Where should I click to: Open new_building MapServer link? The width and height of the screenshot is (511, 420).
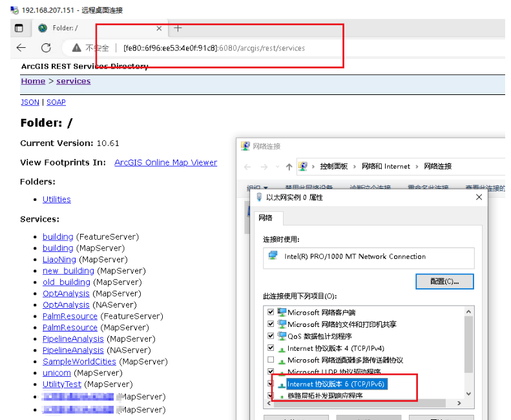(68, 271)
